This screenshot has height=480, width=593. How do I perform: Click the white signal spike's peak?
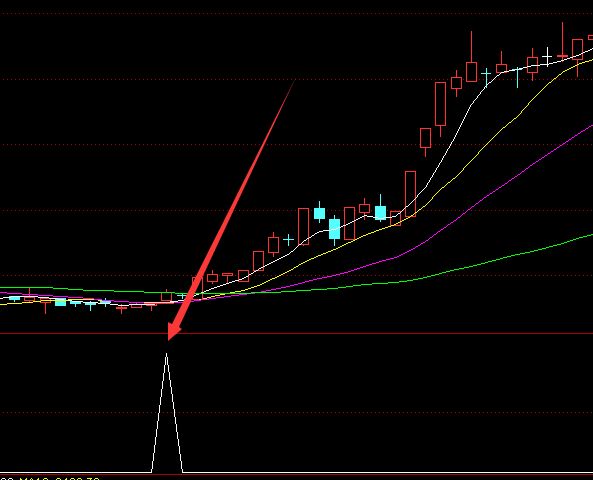point(166,355)
